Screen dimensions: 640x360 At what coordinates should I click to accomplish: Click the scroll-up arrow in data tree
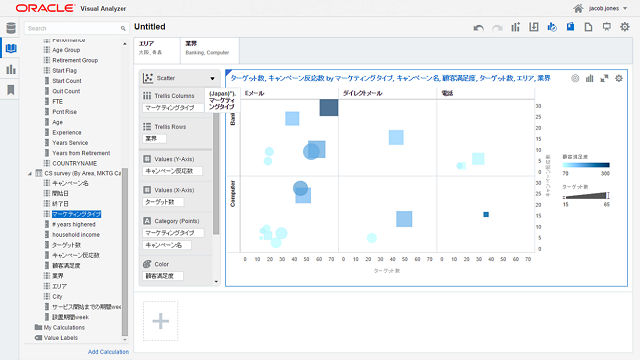(124, 44)
